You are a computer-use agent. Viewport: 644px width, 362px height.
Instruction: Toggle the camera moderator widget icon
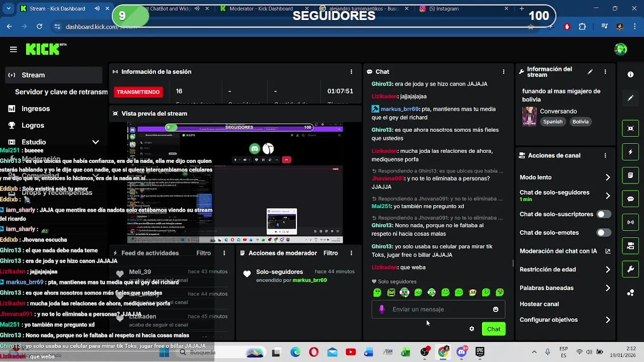pos(630,246)
